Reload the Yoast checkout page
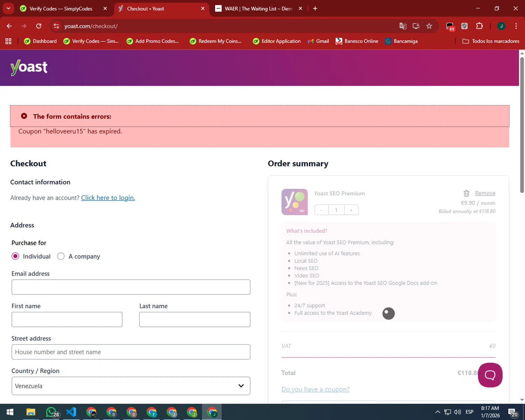The width and height of the screenshot is (525, 420). tap(39, 26)
